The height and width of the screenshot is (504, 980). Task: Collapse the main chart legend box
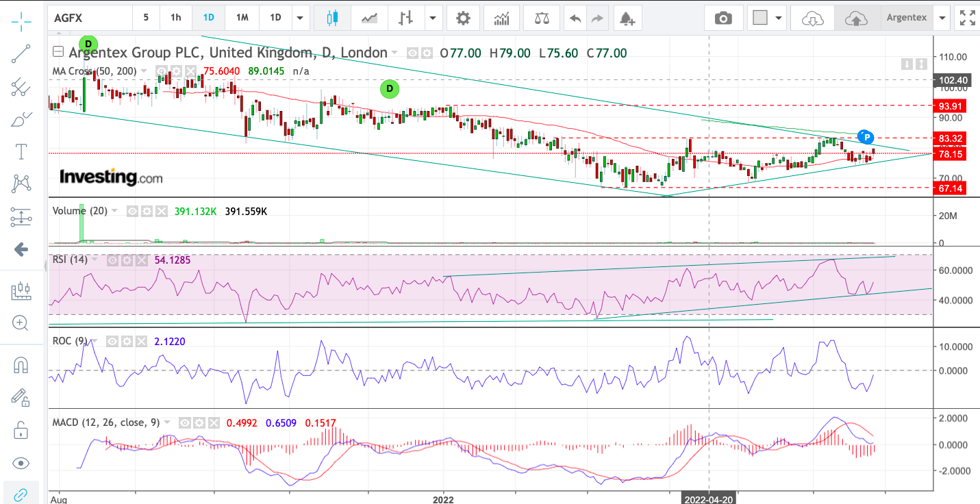58,52
